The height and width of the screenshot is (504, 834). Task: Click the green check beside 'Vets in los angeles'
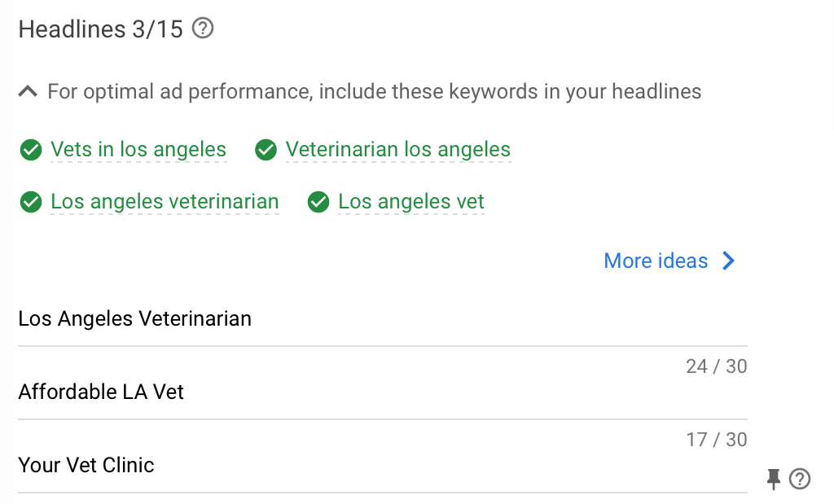[31, 151]
